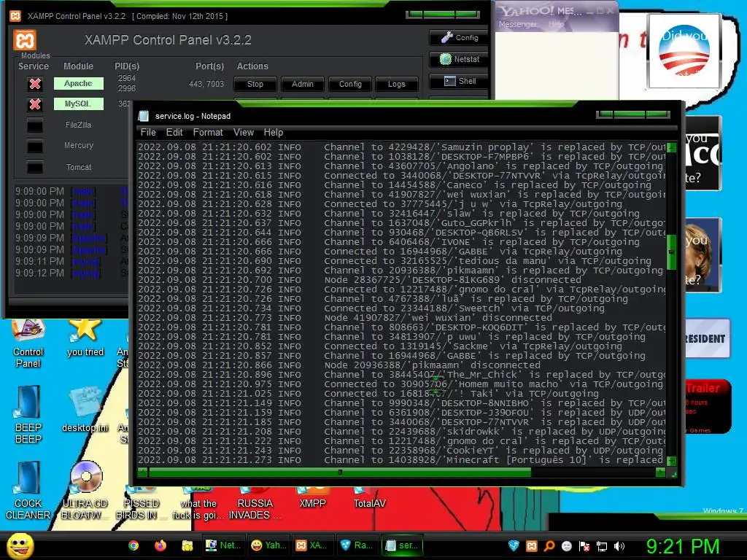Open PISSED BIRDS IN desktop shortcut
Viewport: 747px width, 560px height.
pos(141,504)
